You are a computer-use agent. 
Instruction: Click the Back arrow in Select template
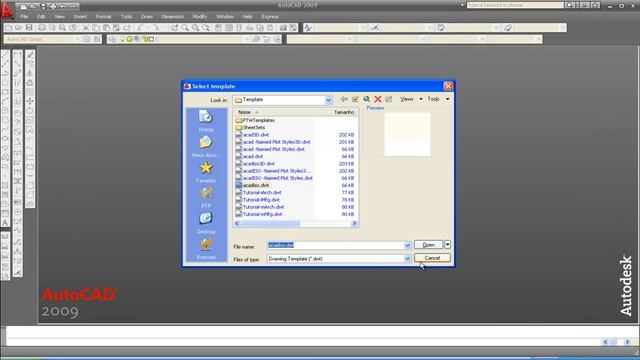pos(344,99)
